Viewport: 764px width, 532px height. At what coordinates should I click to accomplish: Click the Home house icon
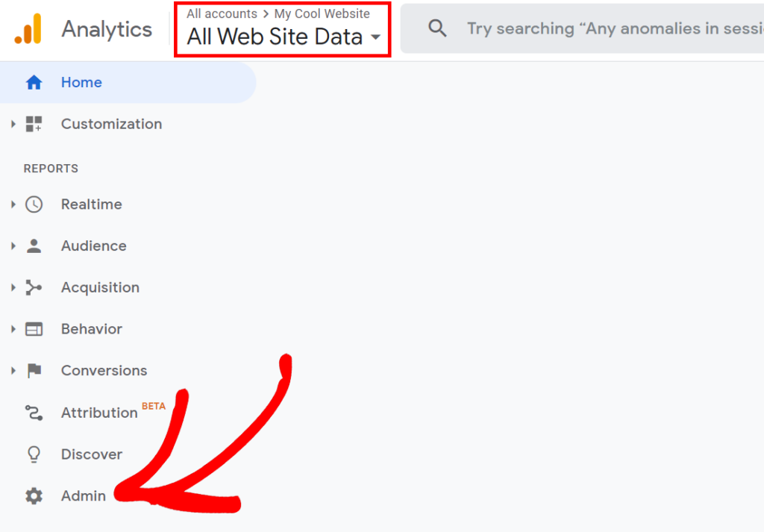click(x=34, y=82)
